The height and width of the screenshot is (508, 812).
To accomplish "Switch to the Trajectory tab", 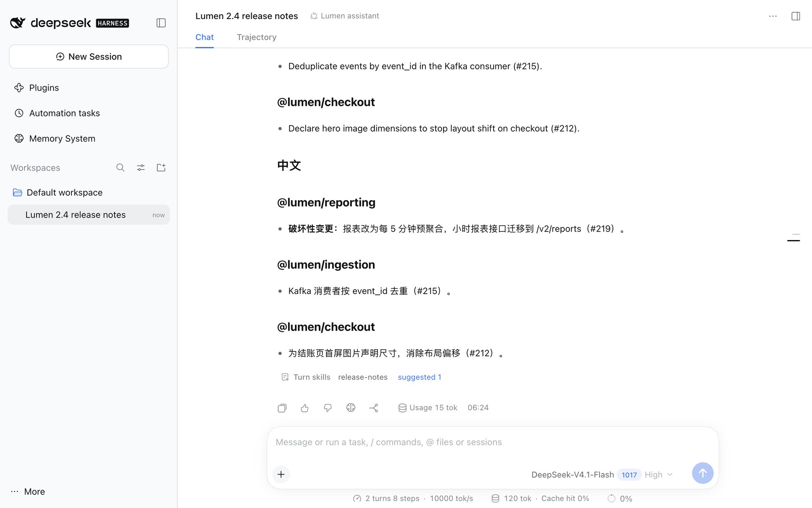I will [256, 37].
